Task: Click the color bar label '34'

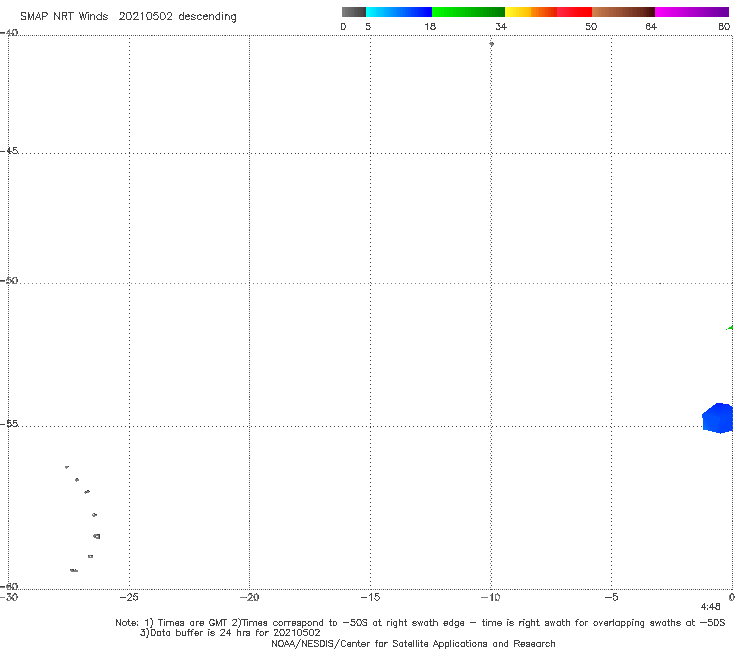Action: (501, 26)
